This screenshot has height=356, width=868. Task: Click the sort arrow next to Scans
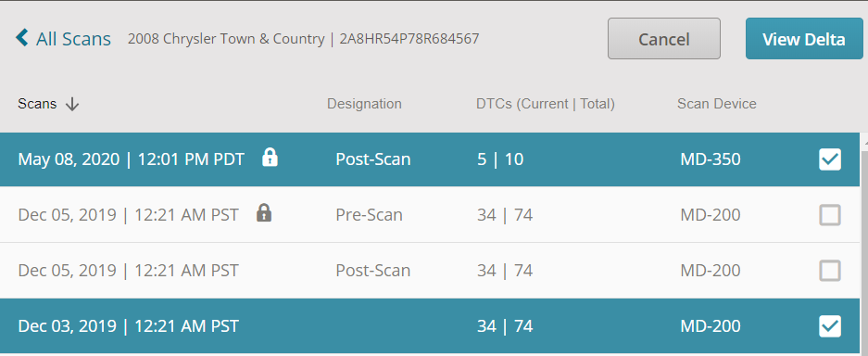72,104
